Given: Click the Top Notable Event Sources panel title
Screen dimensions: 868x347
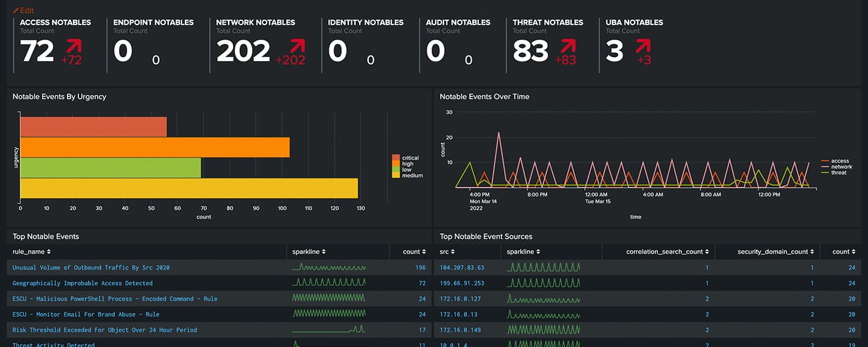Looking at the screenshot, I should pos(486,236).
